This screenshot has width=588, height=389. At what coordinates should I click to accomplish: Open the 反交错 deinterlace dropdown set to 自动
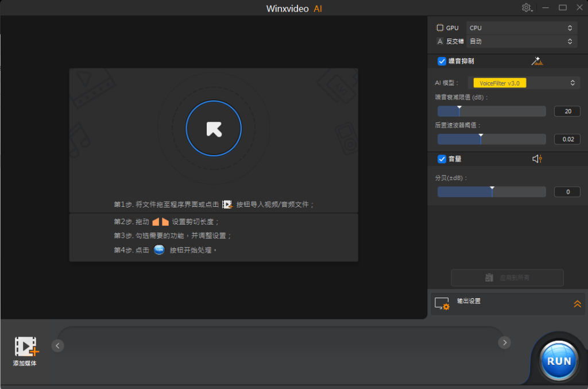pos(521,41)
